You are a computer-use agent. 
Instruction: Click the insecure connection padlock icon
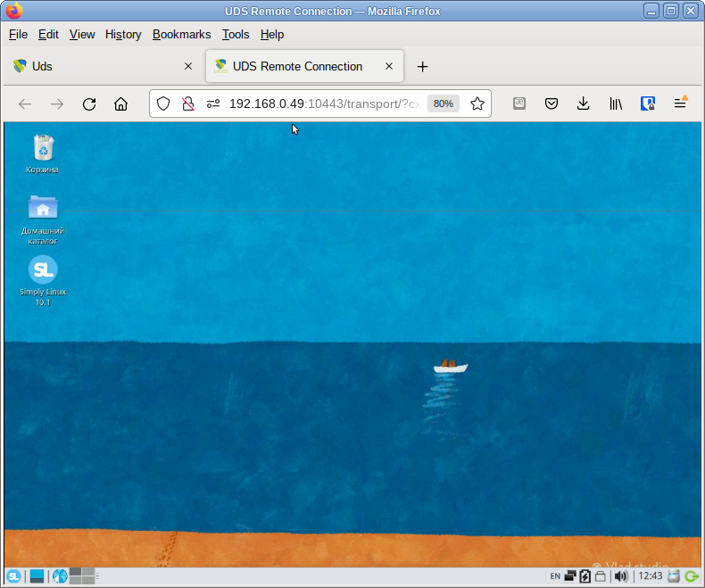187,104
